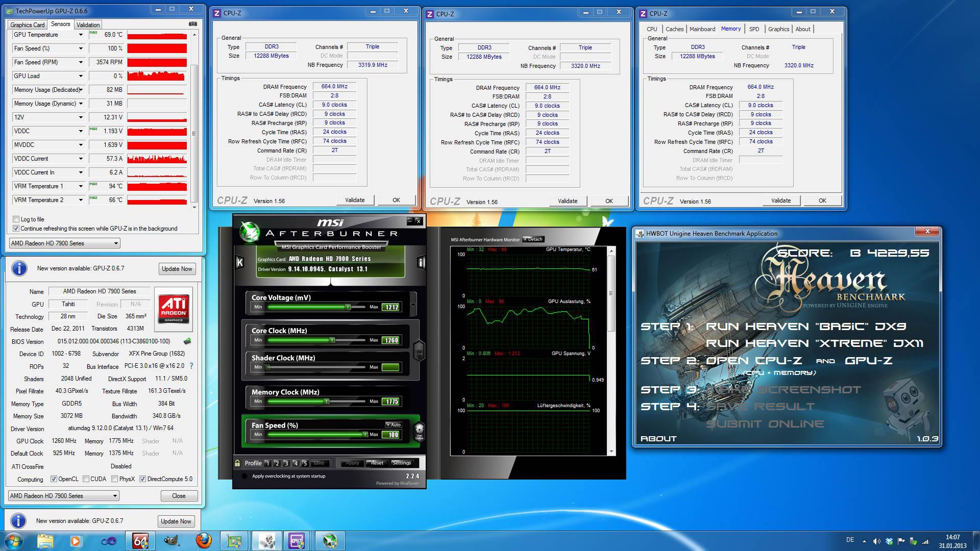Click the Kombustor K icon in Afterburner
The height and width of the screenshot is (551, 980).
point(239,262)
